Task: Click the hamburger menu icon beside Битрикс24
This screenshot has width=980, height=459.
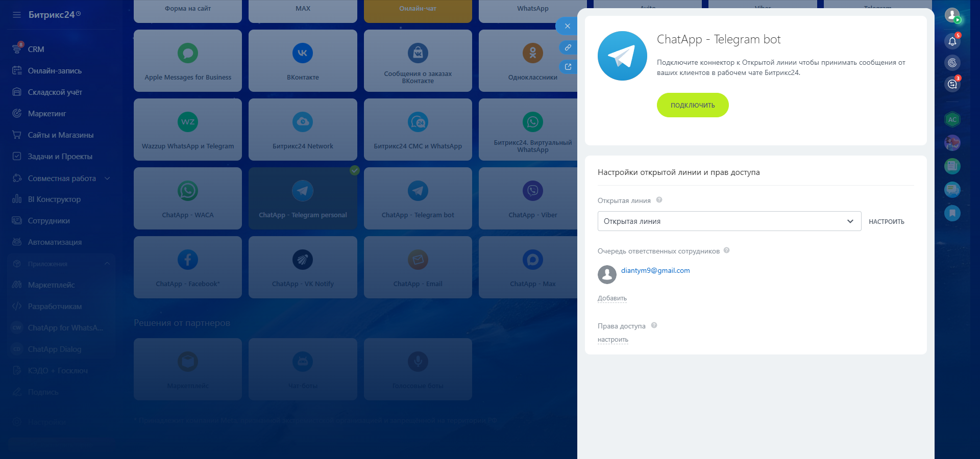Action: (17, 15)
